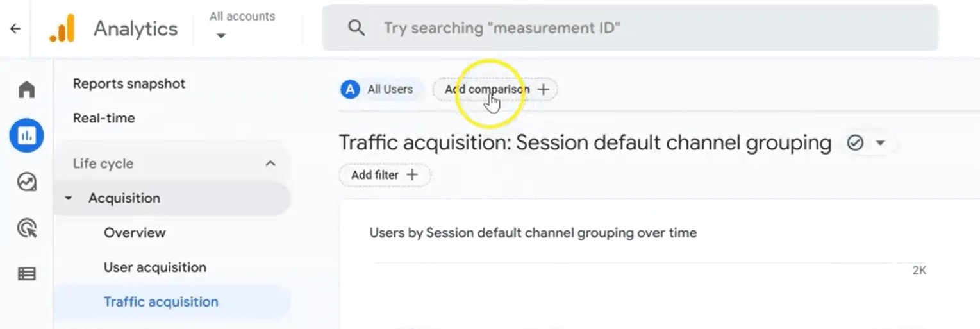This screenshot has height=329, width=980.
Task: Open User acquisition report
Action: 155,267
